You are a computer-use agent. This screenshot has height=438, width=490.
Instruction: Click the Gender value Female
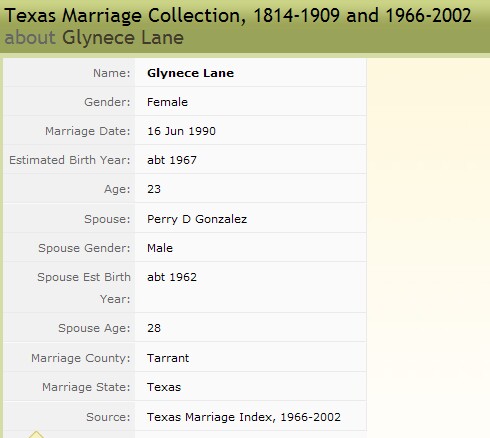point(167,102)
